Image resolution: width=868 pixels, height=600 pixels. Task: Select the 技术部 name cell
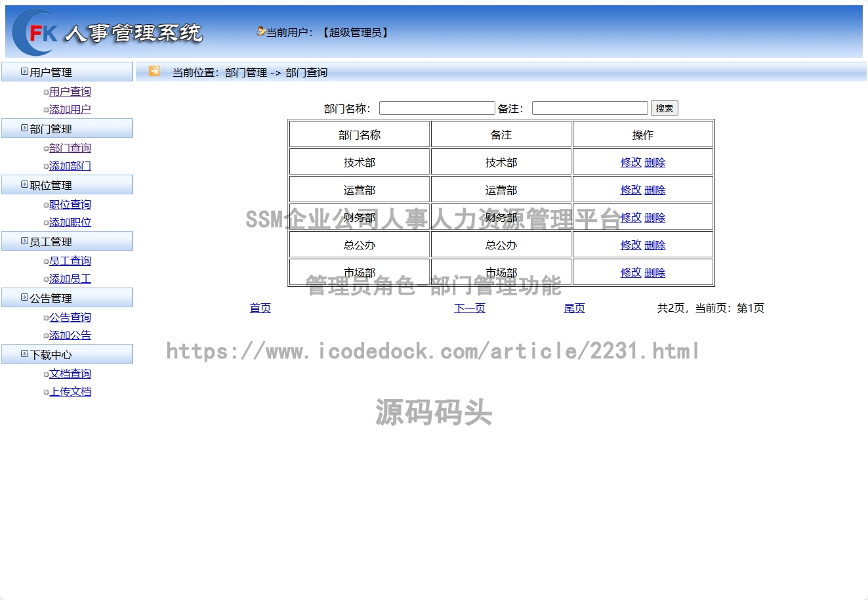(360, 162)
